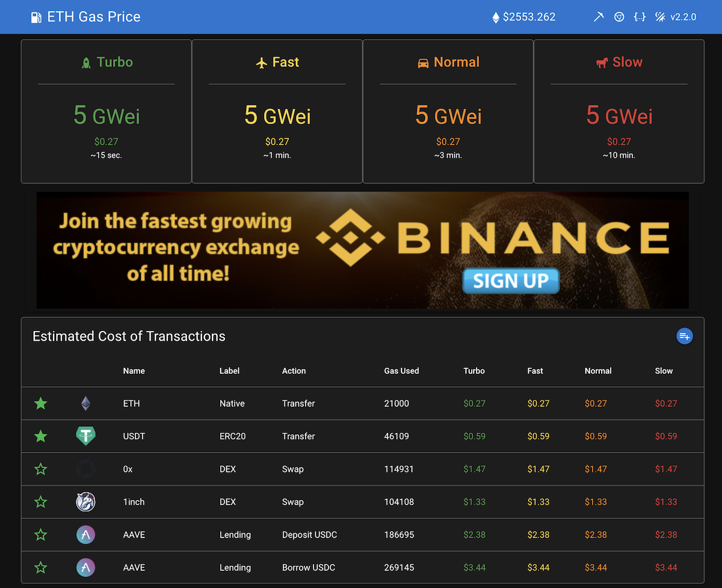Click the Deposit USDC action cell
722x588 pixels.
point(310,534)
